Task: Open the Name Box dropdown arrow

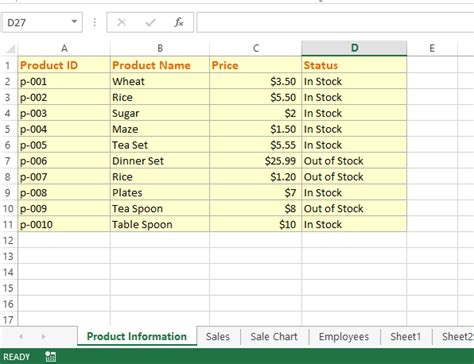Action: point(74,22)
